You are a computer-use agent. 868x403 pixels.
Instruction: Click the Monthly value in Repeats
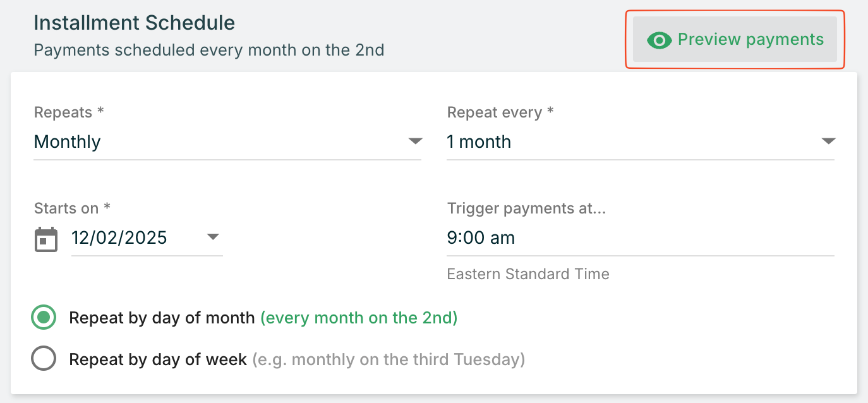(x=68, y=142)
